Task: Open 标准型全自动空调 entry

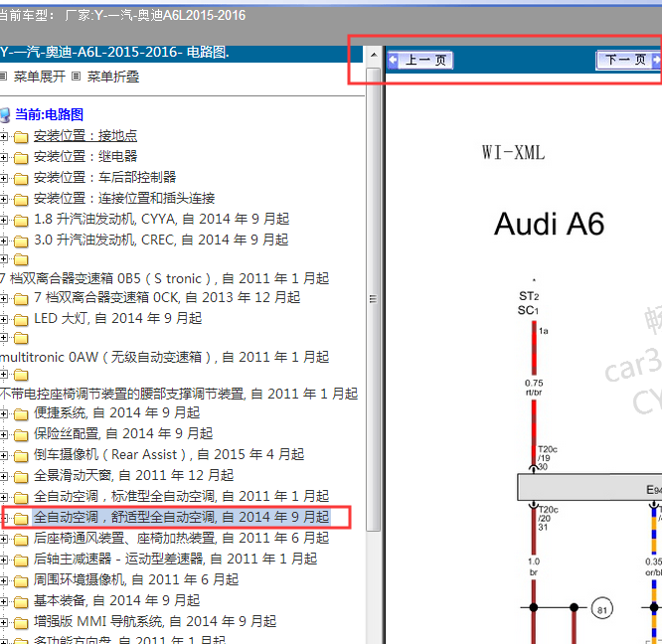Action: (182, 496)
